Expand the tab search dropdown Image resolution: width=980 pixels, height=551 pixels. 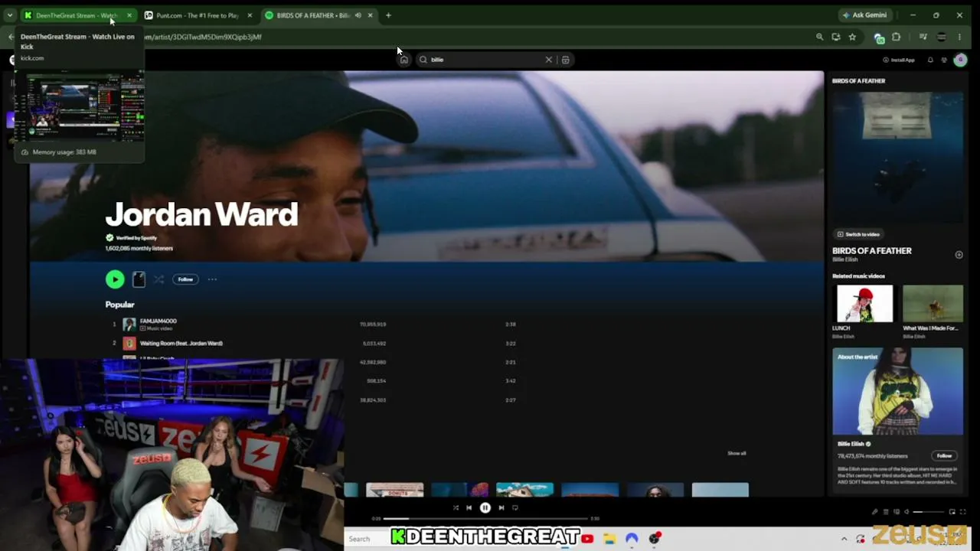[x=9, y=15]
